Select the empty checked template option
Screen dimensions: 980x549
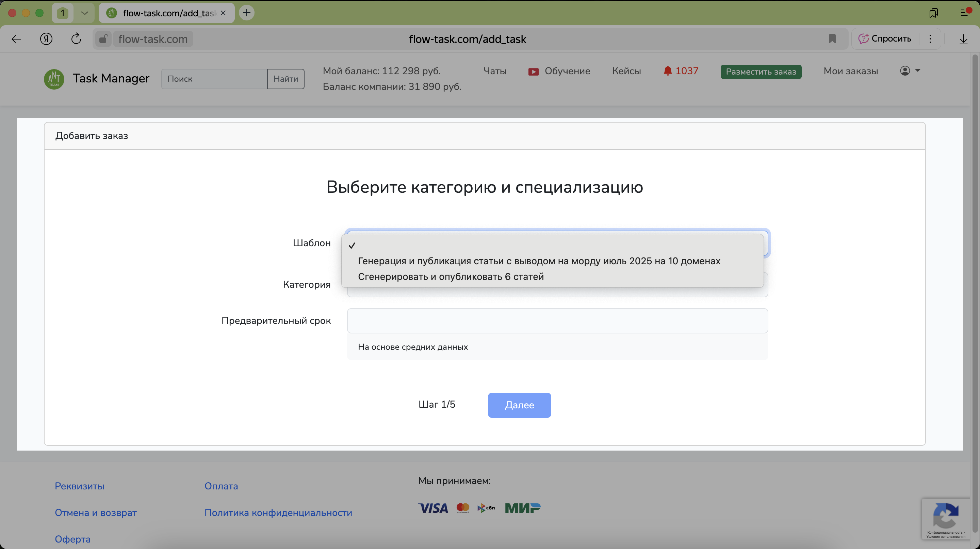(x=552, y=246)
